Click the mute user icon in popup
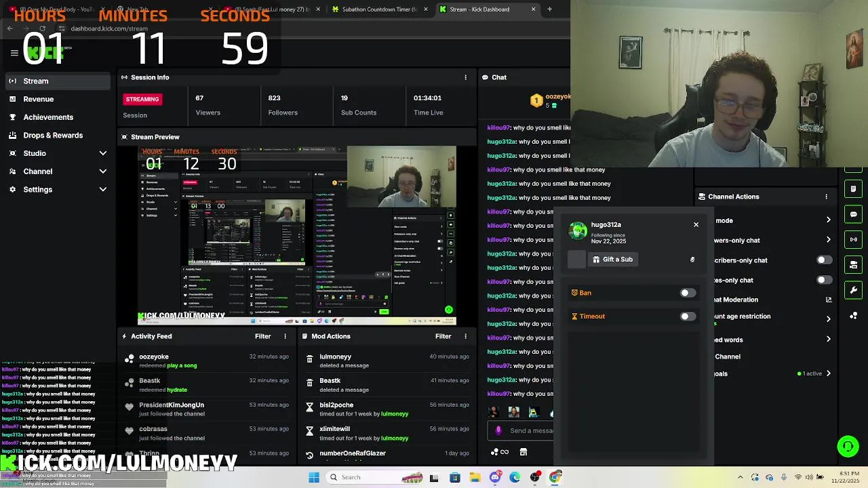 [692, 260]
